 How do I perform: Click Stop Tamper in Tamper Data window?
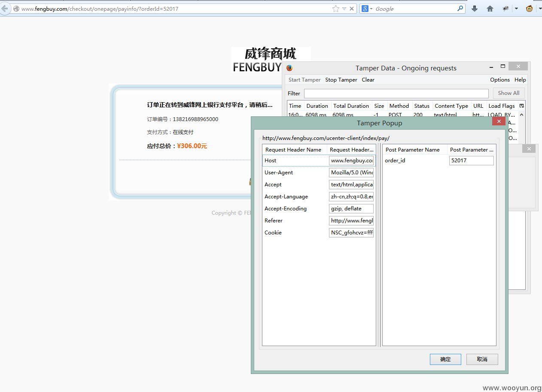[341, 80]
